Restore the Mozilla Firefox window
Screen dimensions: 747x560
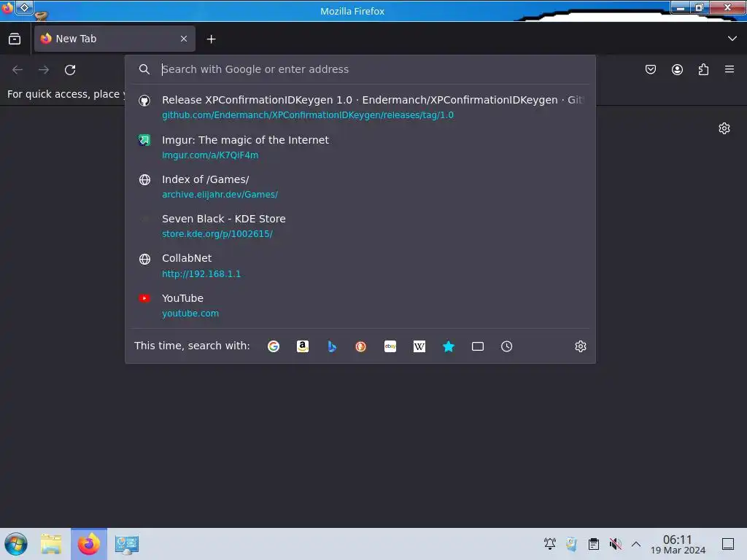click(700, 7)
